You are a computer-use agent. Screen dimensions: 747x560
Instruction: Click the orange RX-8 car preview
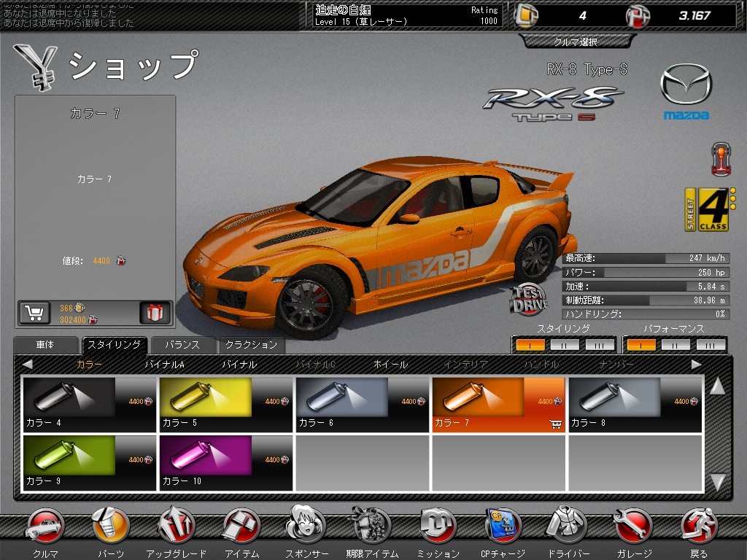379,248
